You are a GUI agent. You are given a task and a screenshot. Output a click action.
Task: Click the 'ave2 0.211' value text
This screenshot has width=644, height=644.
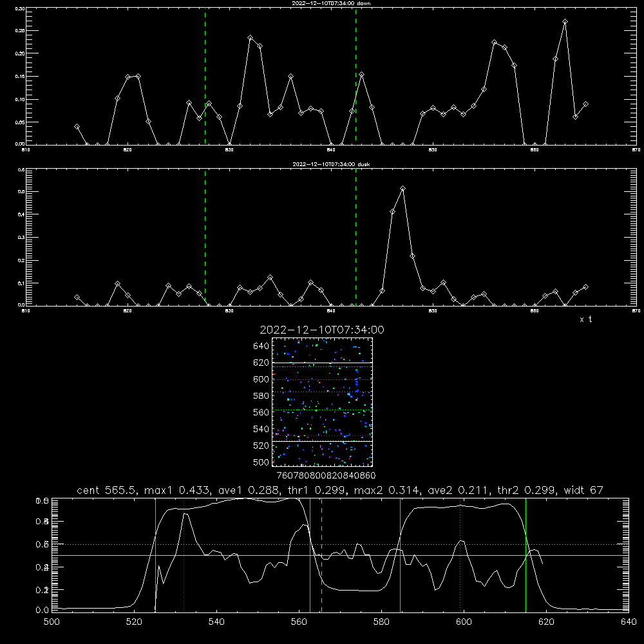pos(459,490)
